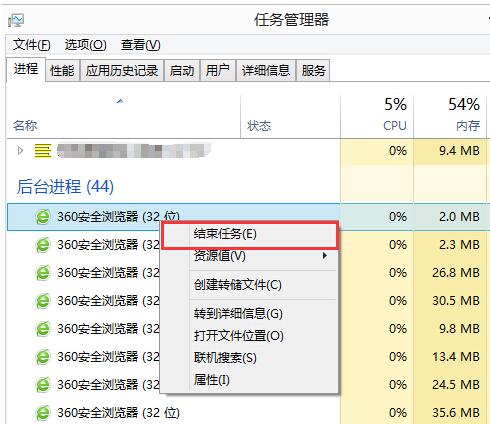Open the 文件(F) menu
Image resolution: width=490 pixels, height=424 pixels.
[31, 45]
